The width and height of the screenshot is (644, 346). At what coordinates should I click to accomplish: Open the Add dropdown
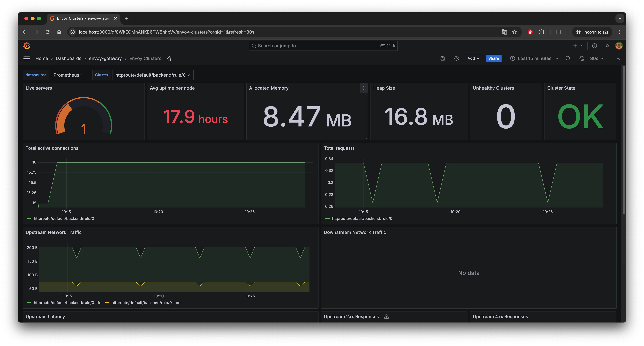[x=473, y=58]
